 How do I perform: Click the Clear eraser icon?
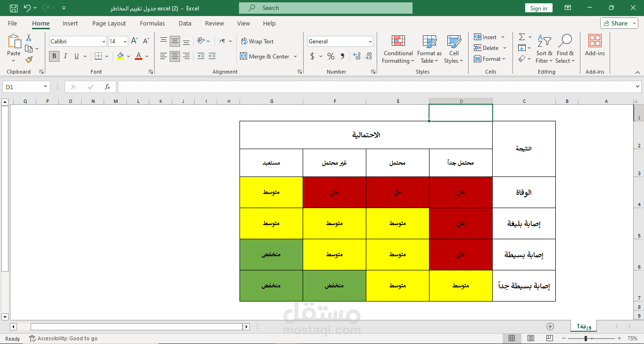pyautogui.click(x=521, y=59)
